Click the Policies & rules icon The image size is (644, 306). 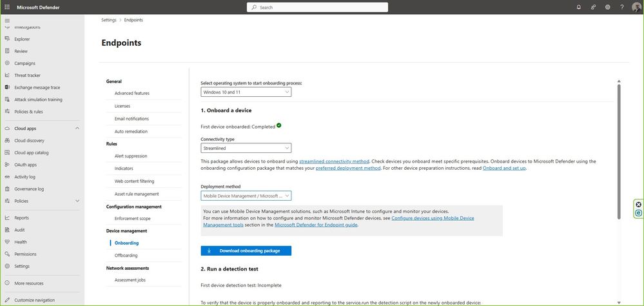(7, 112)
